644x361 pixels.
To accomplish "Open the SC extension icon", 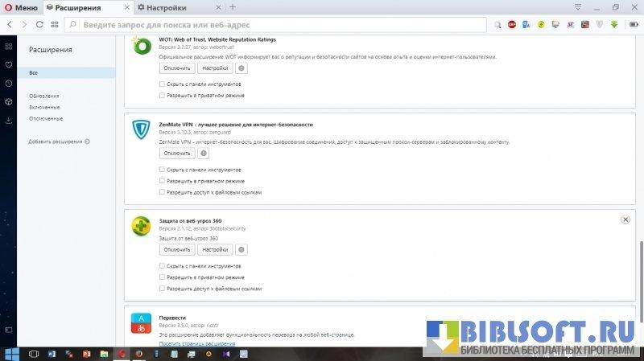I will click(x=571, y=25).
